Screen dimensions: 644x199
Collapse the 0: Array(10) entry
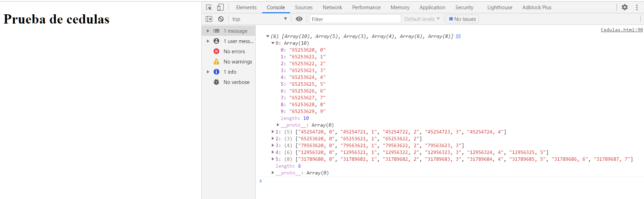coord(273,43)
